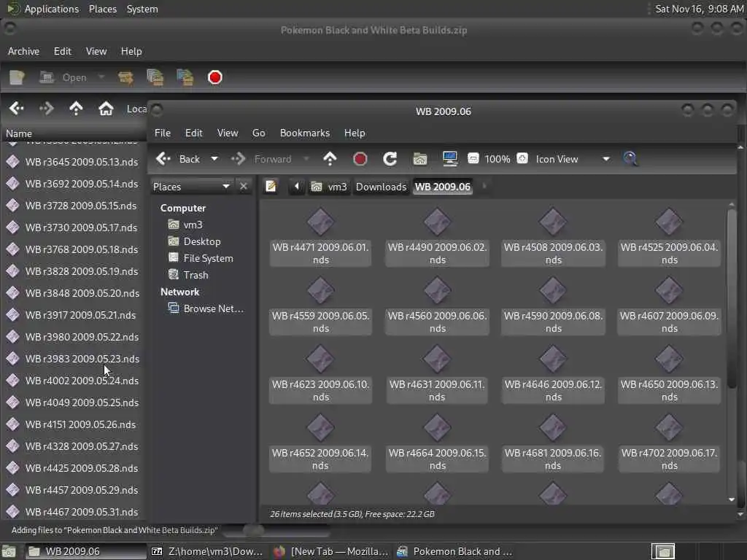747x560 pixels.
Task: Click the vm3 path bar button
Action: click(x=329, y=187)
